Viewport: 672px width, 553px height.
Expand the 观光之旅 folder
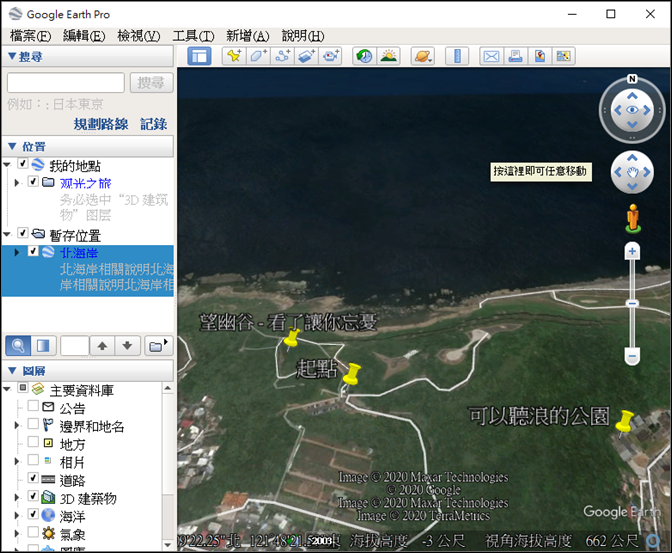tap(16, 183)
